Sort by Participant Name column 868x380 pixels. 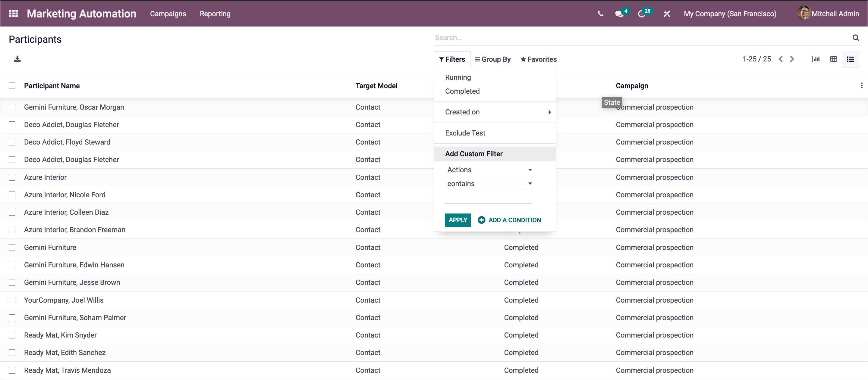click(52, 86)
